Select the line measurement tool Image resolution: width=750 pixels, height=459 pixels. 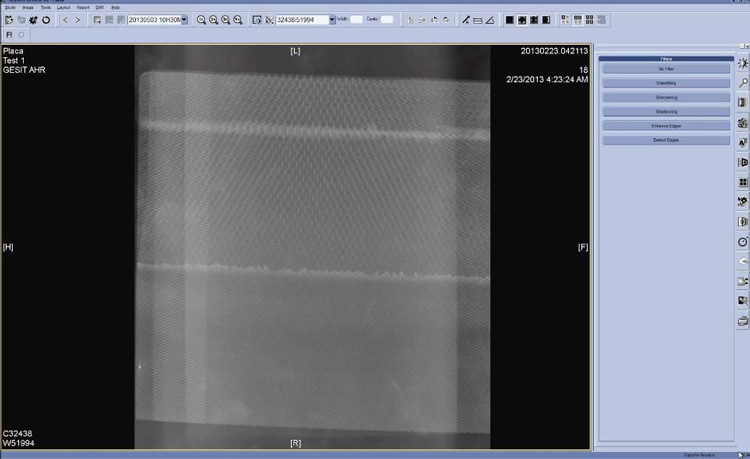[465, 20]
